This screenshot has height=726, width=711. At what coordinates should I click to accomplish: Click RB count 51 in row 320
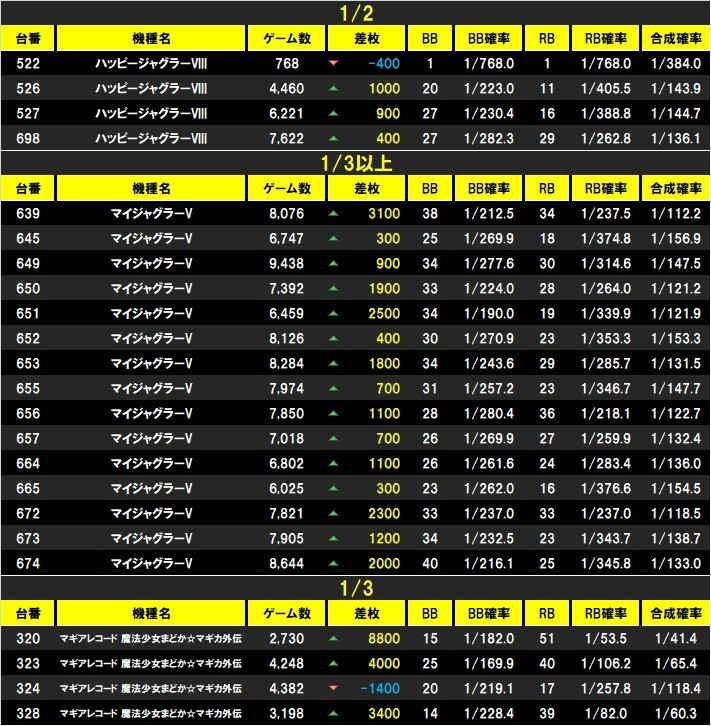pyautogui.click(x=547, y=638)
